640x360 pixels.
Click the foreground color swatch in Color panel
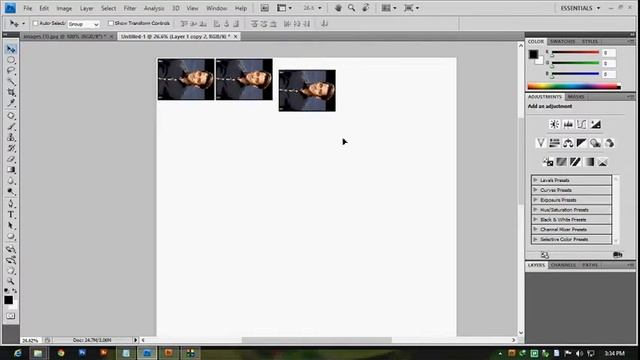(533, 54)
